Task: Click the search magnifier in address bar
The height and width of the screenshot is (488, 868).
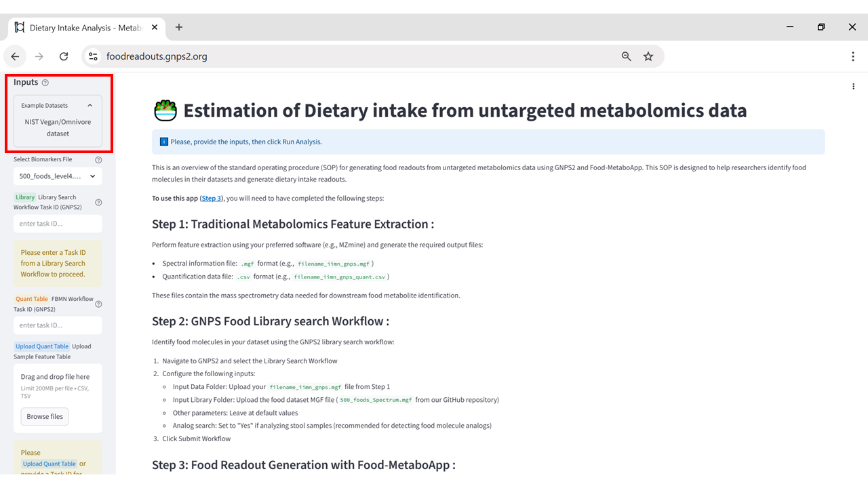Action: (x=627, y=57)
